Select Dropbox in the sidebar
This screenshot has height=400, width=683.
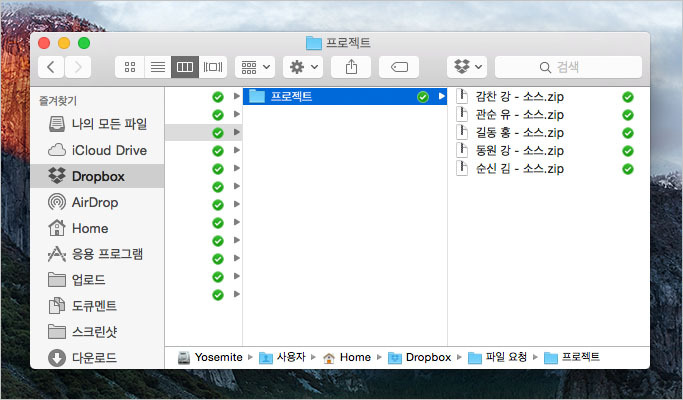[x=97, y=176]
